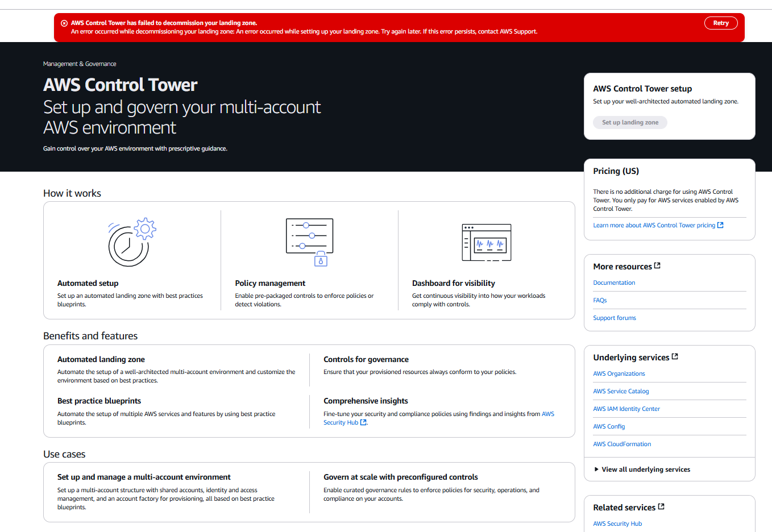
Task: Click the Automated landing zone feature title
Action: [x=101, y=359]
